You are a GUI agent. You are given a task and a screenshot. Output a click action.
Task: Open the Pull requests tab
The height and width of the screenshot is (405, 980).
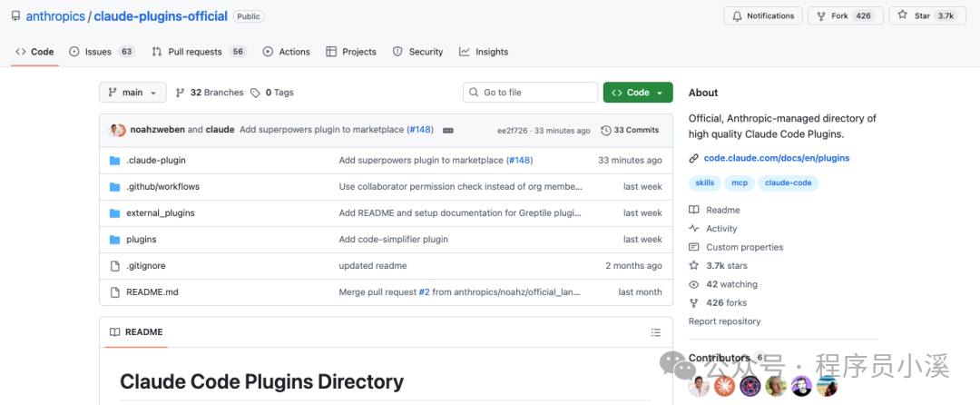pyautogui.click(x=200, y=52)
